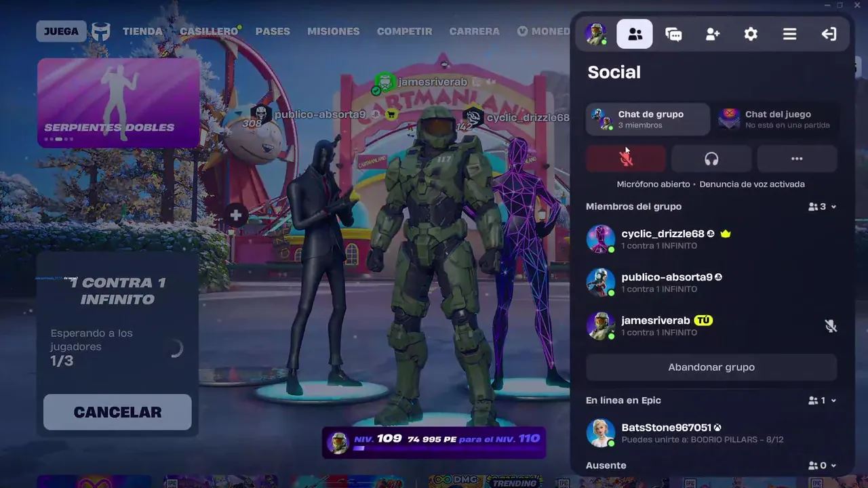The height and width of the screenshot is (488, 868).
Task: Click the exit door icon
Action: pyautogui.click(x=829, y=34)
